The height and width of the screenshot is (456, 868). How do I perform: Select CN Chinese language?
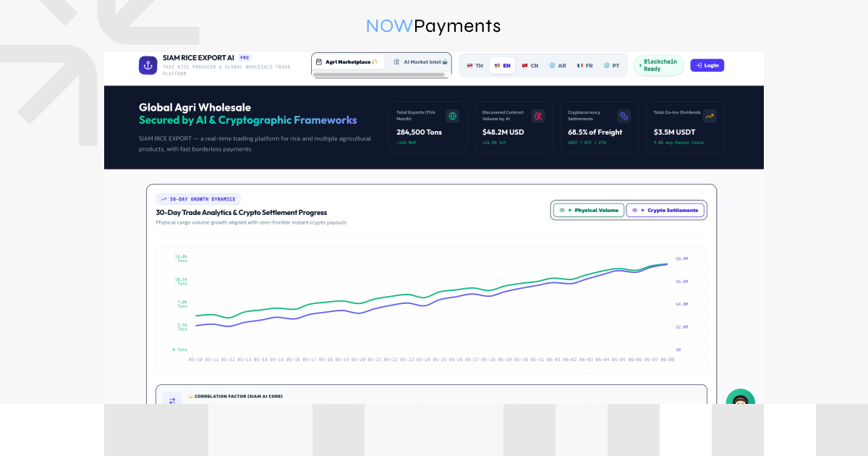click(530, 65)
